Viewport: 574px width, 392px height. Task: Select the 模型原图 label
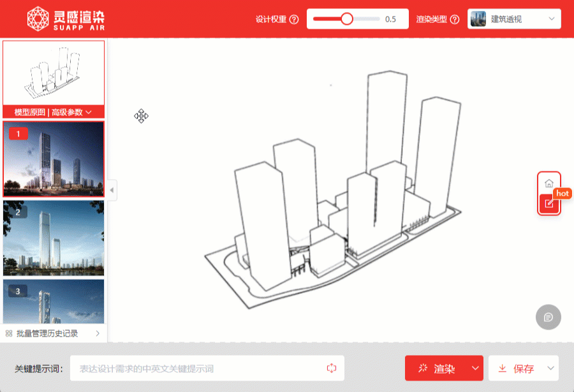coord(29,112)
